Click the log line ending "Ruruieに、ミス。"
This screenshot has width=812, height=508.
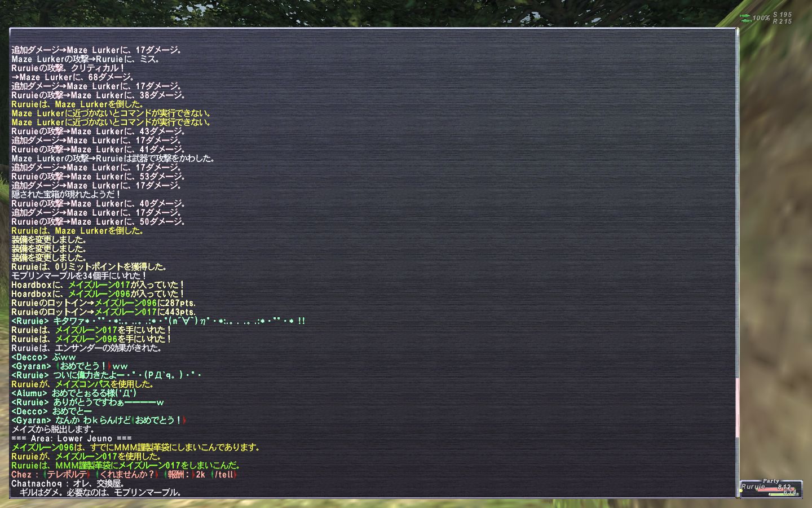click(86, 59)
